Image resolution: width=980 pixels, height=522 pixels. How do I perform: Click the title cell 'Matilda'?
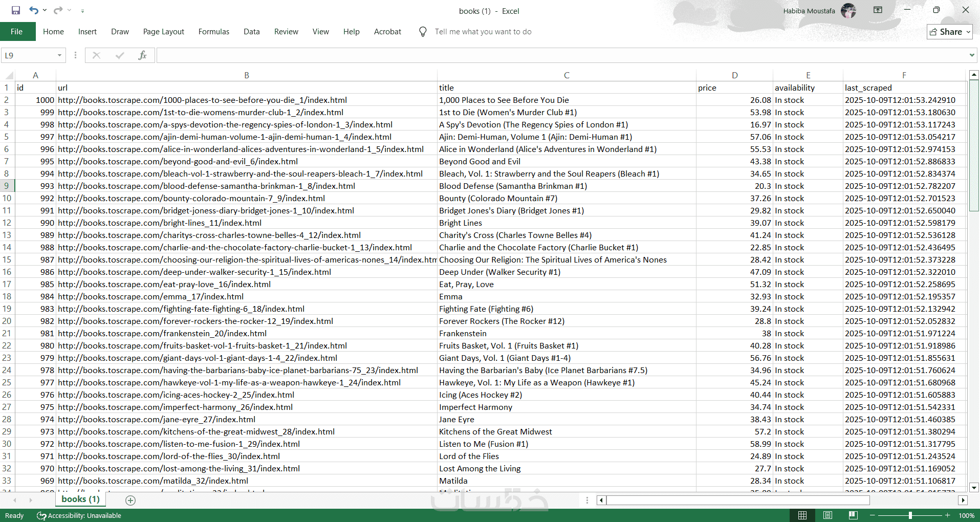[567, 481]
